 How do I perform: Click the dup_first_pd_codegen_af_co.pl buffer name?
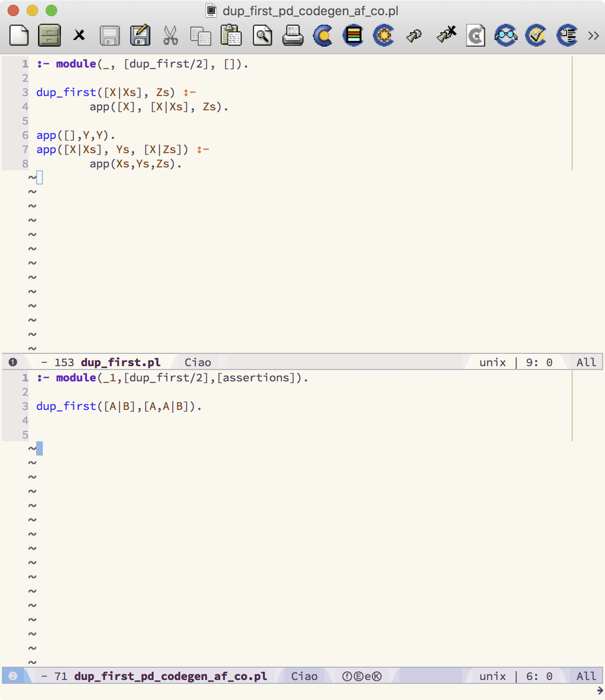point(170,676)
